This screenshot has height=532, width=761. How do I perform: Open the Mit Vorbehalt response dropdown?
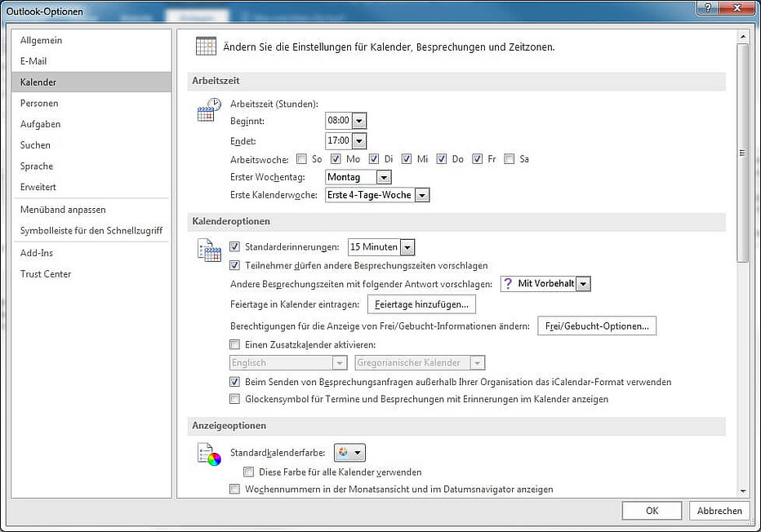[x=583, y=284]
